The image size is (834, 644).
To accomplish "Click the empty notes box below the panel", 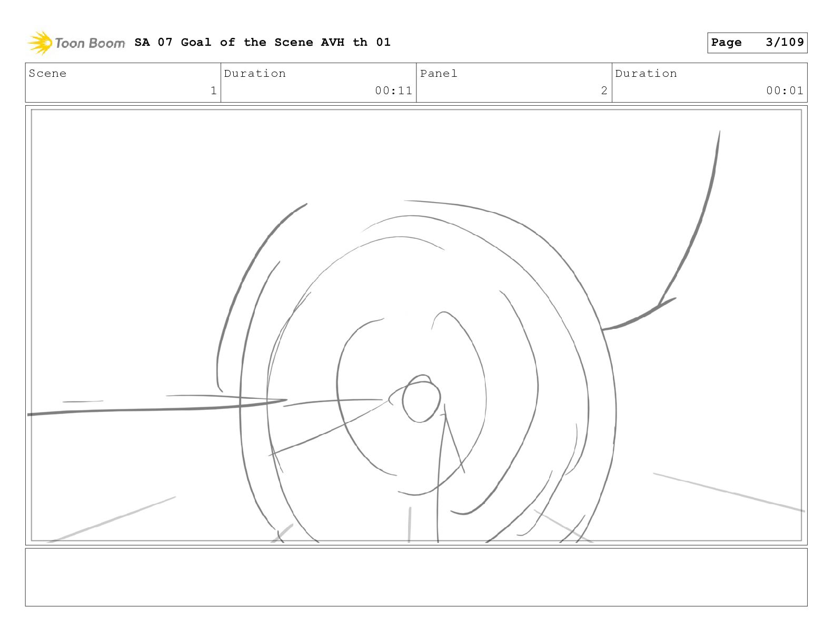I will [416, 577].
